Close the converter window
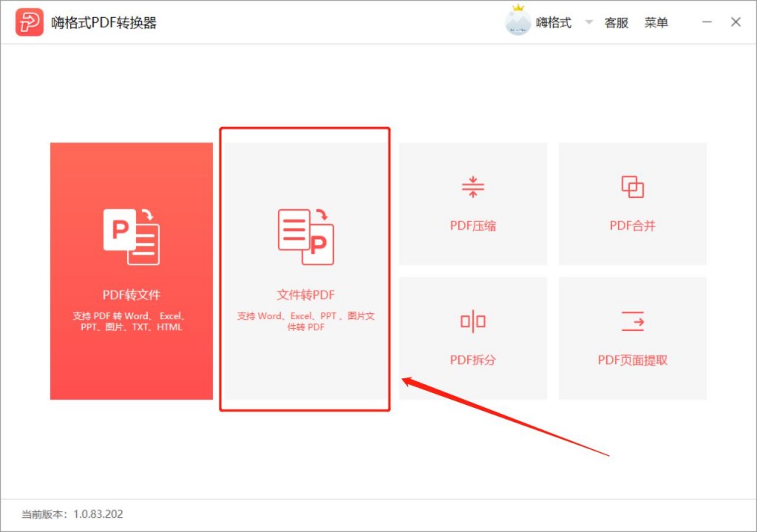Viewport: 757px width, 532px height. pos(736,22)
